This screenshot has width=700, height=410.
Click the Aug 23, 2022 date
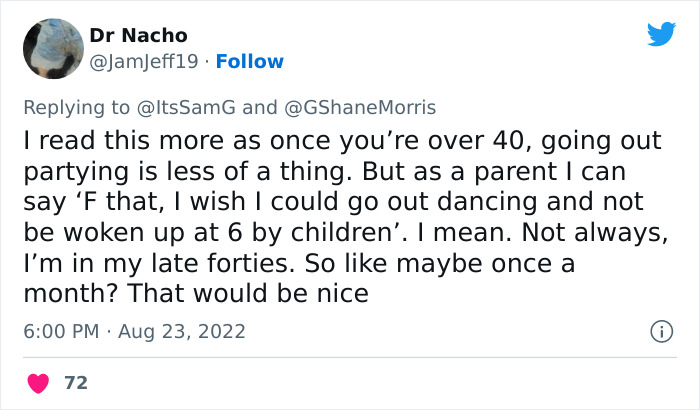[183, 331]
